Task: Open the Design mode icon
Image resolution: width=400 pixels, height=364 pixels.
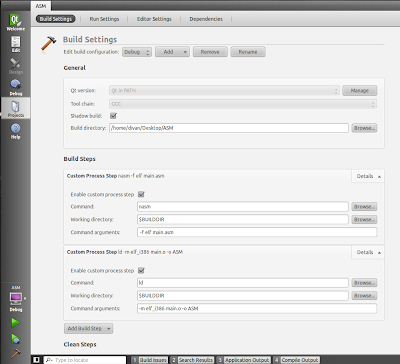Action: pyautogui.click(x=16, y=66)
